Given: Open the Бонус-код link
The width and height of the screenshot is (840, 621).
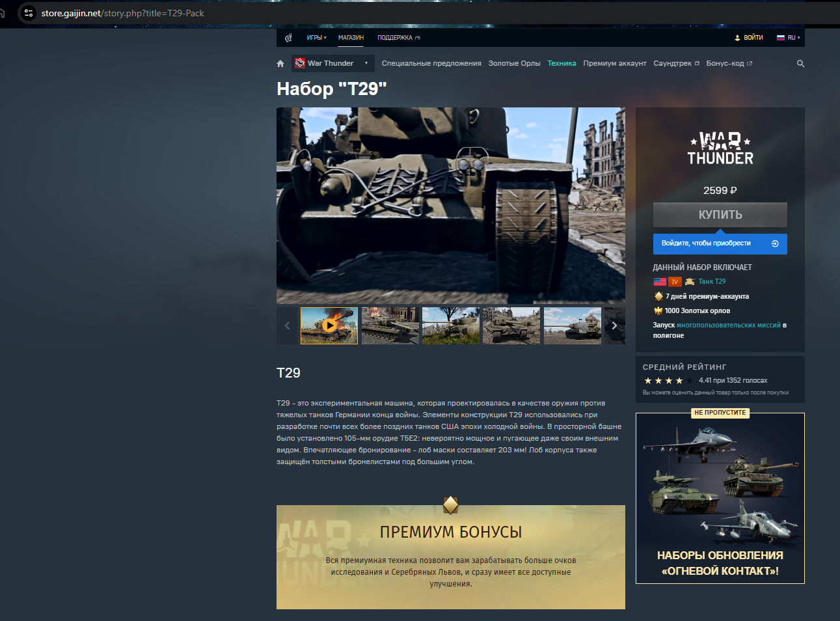Looking at the screenshot, I should pos(729,64).
